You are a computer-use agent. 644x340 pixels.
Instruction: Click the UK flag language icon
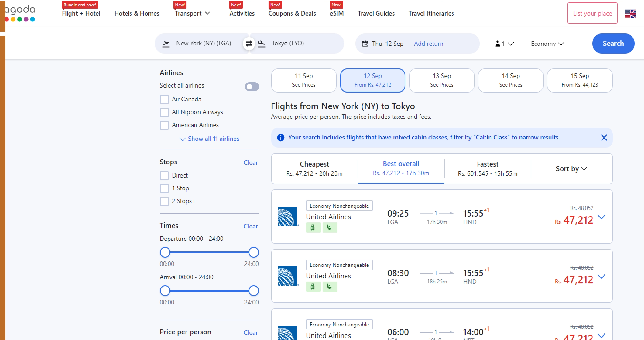pos(630,14)
